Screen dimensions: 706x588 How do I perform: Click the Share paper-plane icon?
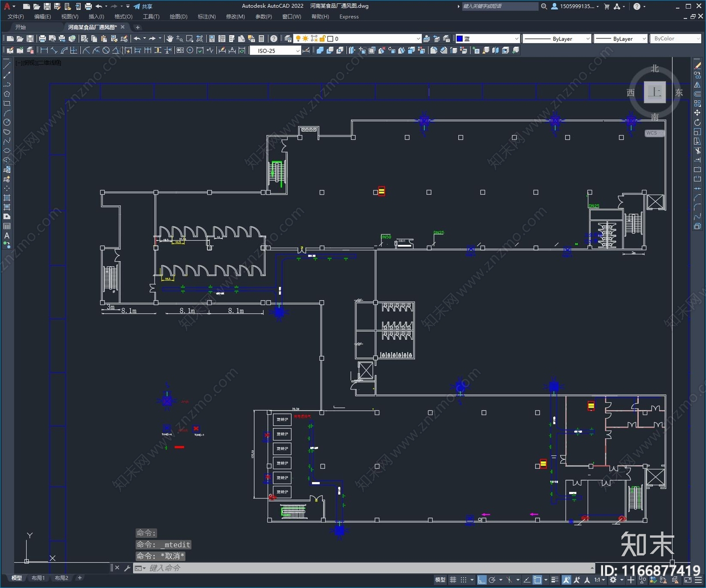(137, 6)
